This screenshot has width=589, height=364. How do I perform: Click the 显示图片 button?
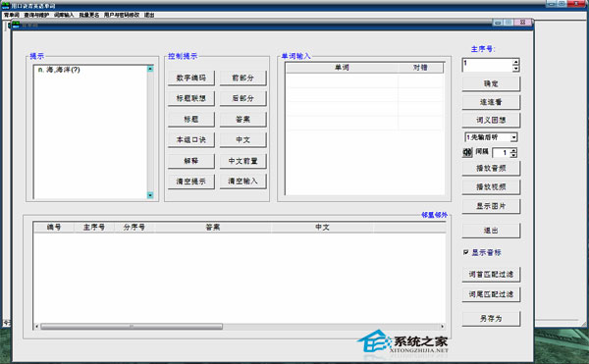[491, 206]
